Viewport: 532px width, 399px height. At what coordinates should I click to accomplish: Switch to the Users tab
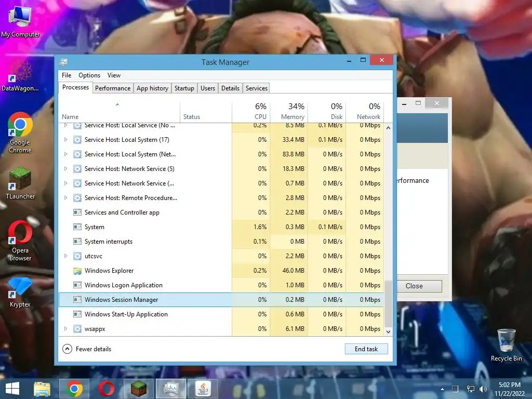pos(208,88)
